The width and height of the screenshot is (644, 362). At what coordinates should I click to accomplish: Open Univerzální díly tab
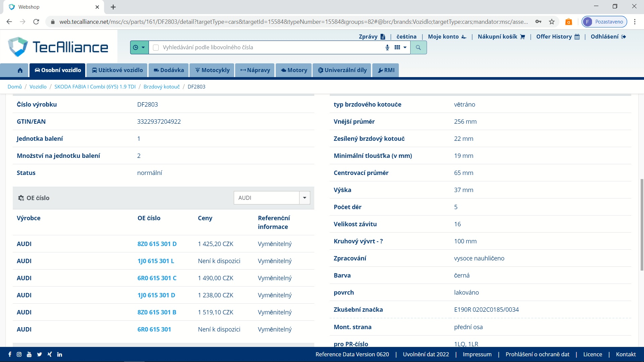[342, 70]
